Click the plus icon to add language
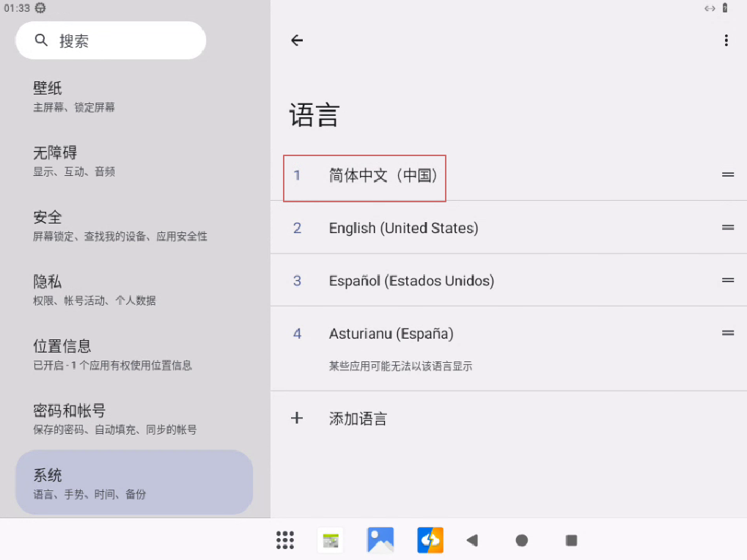This screenshot has width=747, height=560. (297, 419)
